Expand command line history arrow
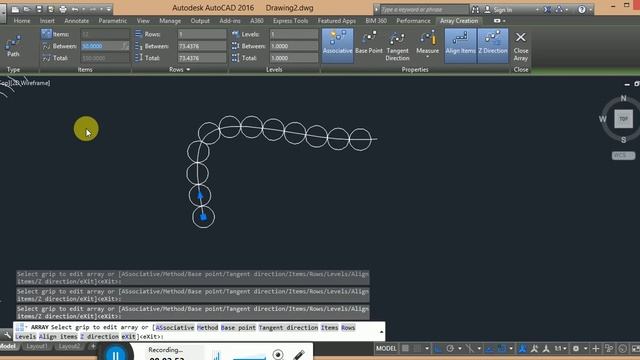The width and height of the screenshot is (640, 360). point(381,331)
